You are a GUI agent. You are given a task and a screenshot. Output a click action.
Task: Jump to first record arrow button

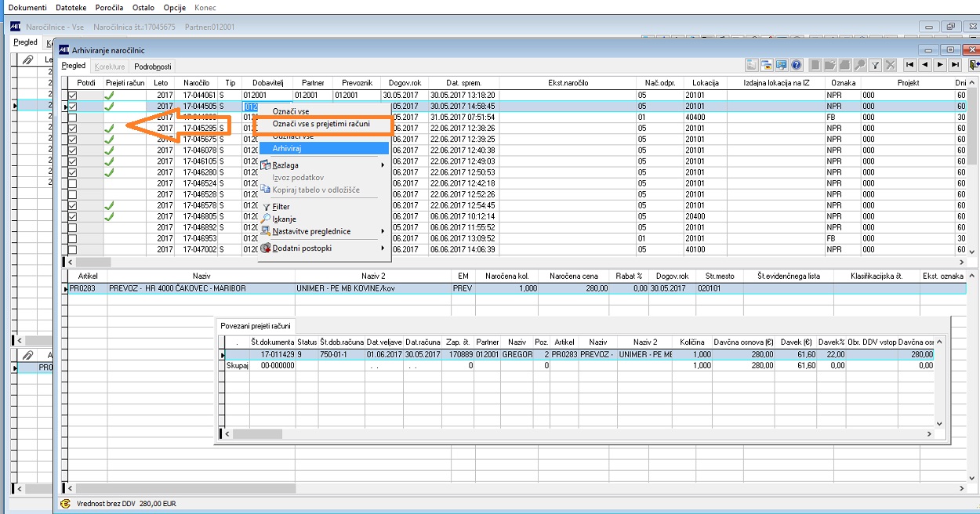coord(910,65)
